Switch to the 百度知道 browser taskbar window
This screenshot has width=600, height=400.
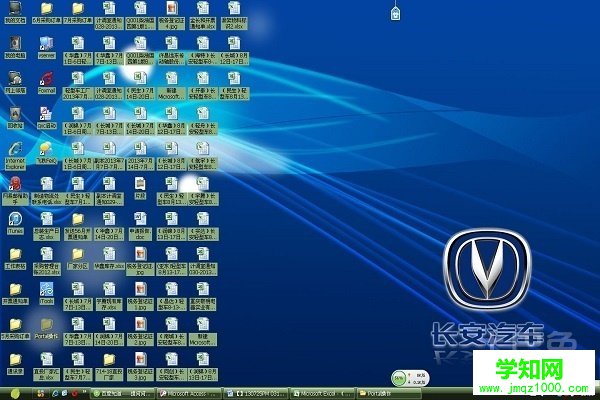[x=123, y=393]
